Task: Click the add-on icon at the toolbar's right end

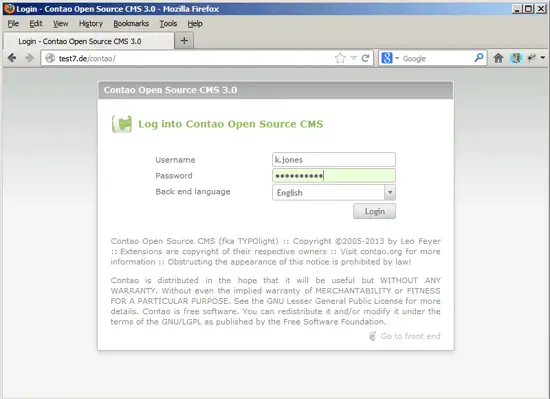Action: coord(532,58)
